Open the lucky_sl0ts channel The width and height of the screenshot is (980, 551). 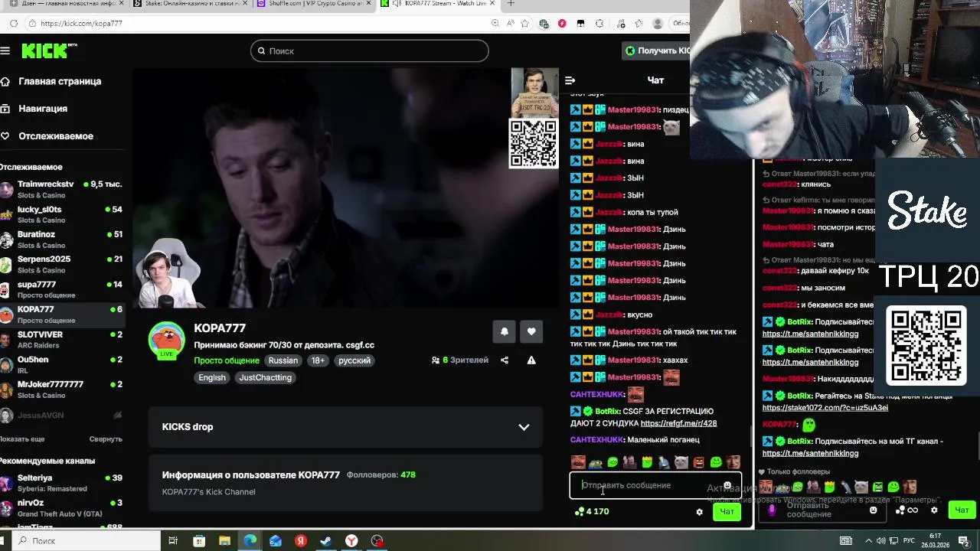pyautogui.click(x=61, y=214)
